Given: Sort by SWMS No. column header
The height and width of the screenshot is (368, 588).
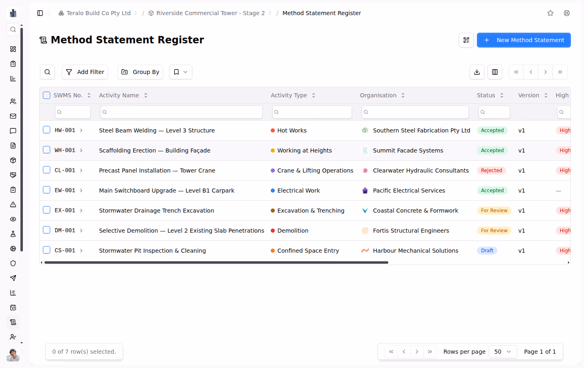Looking at the screenshot, I should pos(72,95).
